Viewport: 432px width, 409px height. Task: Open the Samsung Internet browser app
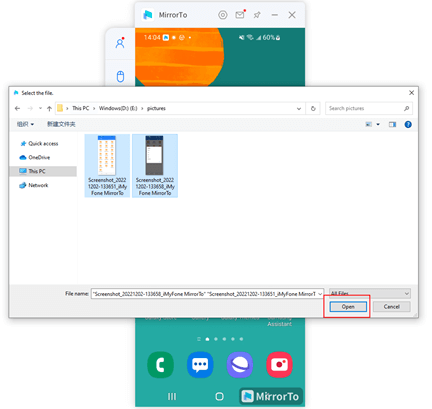point(240,365)
